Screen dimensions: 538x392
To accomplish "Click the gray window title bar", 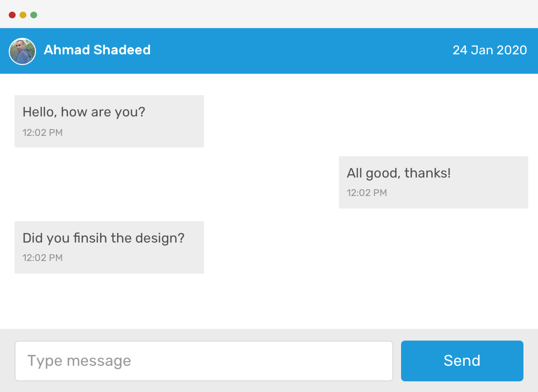I will tap(267, 15).
